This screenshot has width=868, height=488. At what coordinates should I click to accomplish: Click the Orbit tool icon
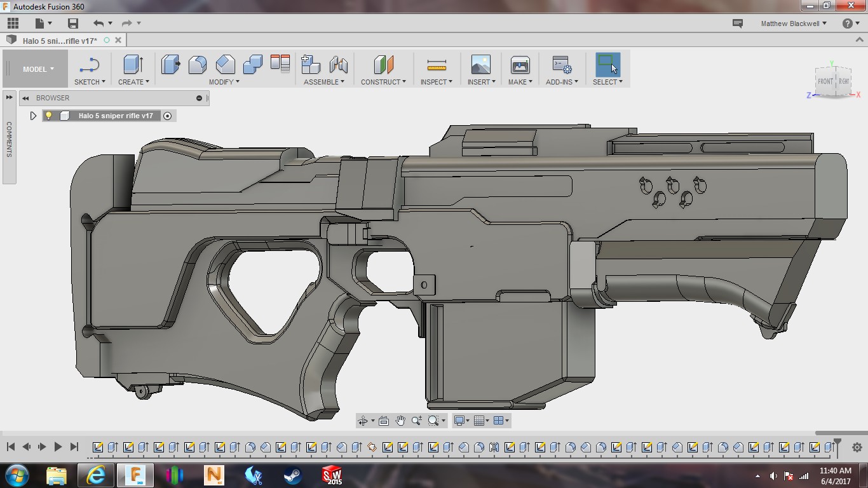pos(363,421)
